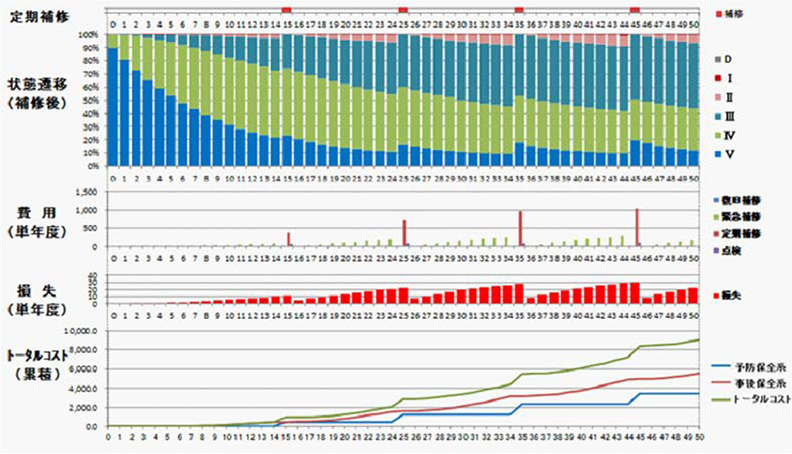Click the トータルコスト line legend
The image size is (792, 454).
pos(740,399)
